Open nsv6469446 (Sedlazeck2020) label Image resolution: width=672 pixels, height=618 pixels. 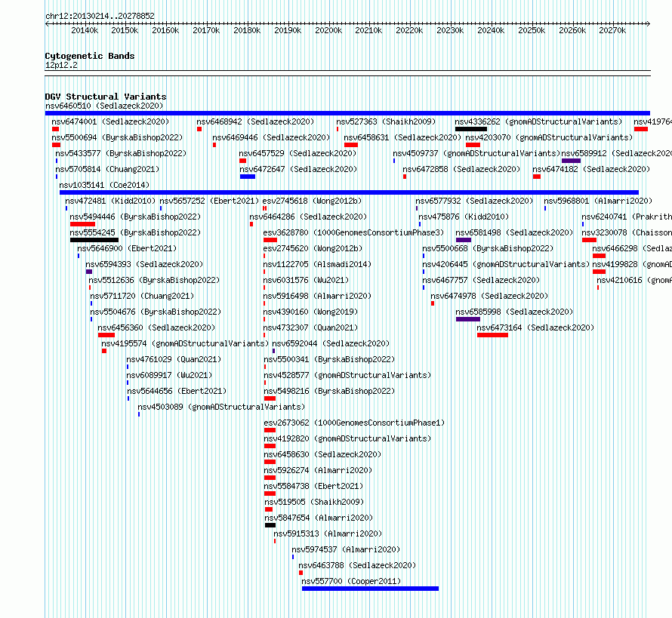coord(271,137)
